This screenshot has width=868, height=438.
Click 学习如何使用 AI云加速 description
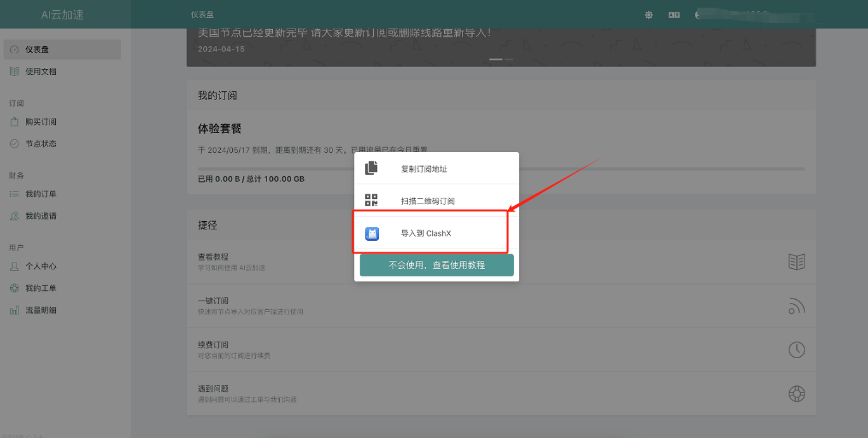tap(232, 268)
